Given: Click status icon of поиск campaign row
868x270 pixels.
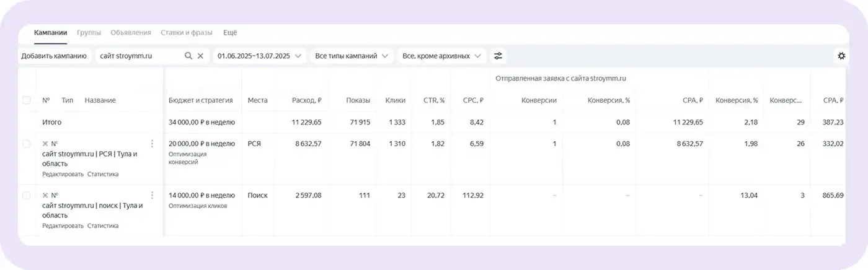Looking at the screenshot, I should pos(45,195).
